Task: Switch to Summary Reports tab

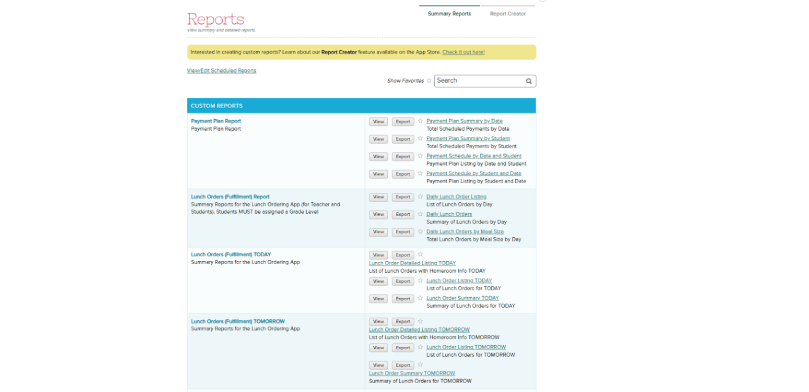Action: click(x=449, y=14)
